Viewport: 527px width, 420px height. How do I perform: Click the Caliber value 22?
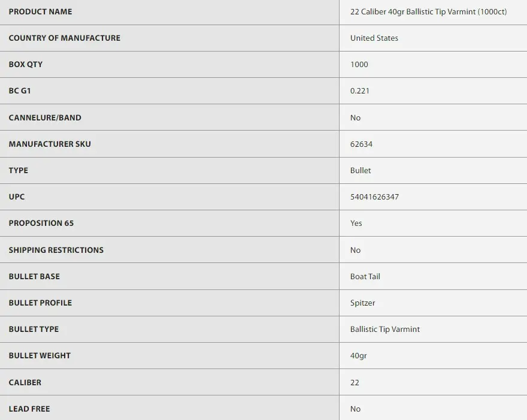[355, 383]
